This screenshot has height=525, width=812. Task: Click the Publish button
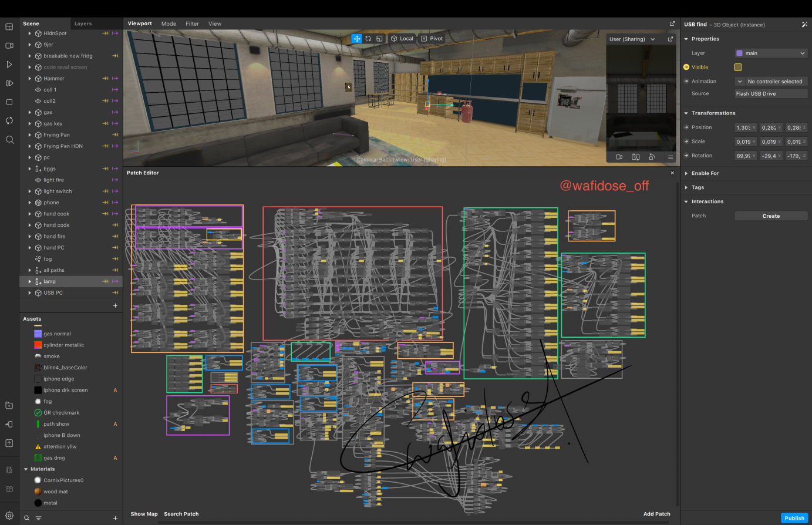[x=794, y=518]
